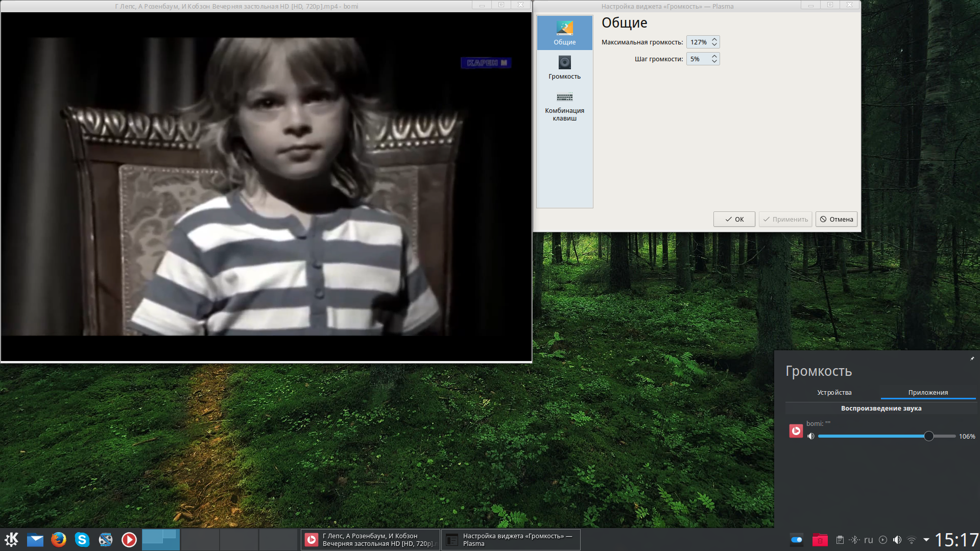
Task: Open the clipboard tray icon
Action: (x=840, y=540)
